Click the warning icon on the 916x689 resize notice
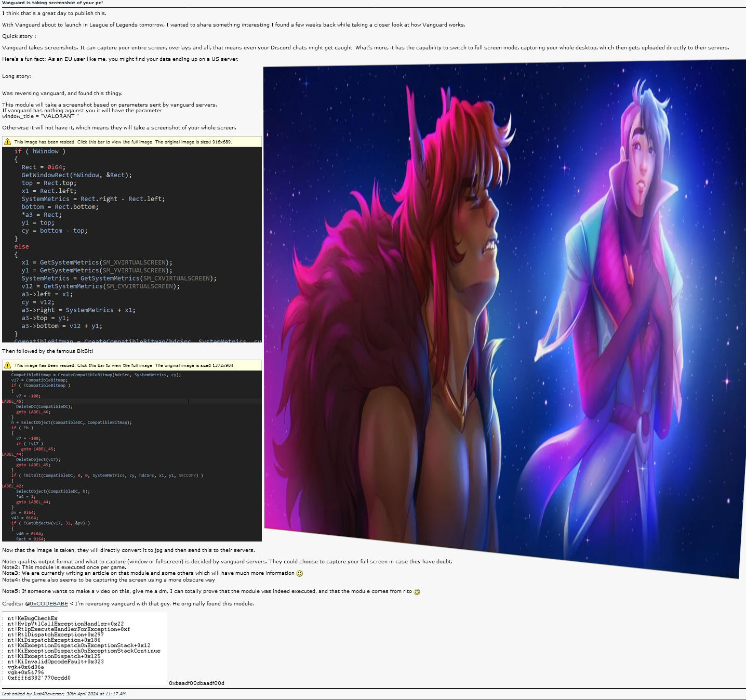Viewport: 746px width, 700px height. [7, 141]
